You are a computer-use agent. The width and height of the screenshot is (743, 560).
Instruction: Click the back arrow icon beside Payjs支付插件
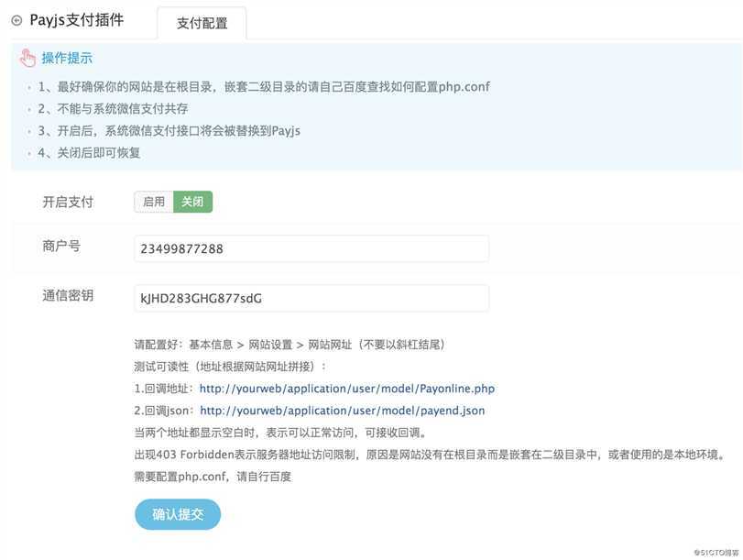pyautogui.click(x=16, y=20)
